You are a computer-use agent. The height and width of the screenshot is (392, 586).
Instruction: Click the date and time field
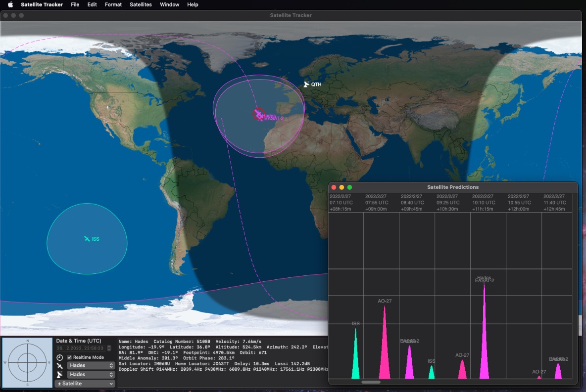coord(81,348)
